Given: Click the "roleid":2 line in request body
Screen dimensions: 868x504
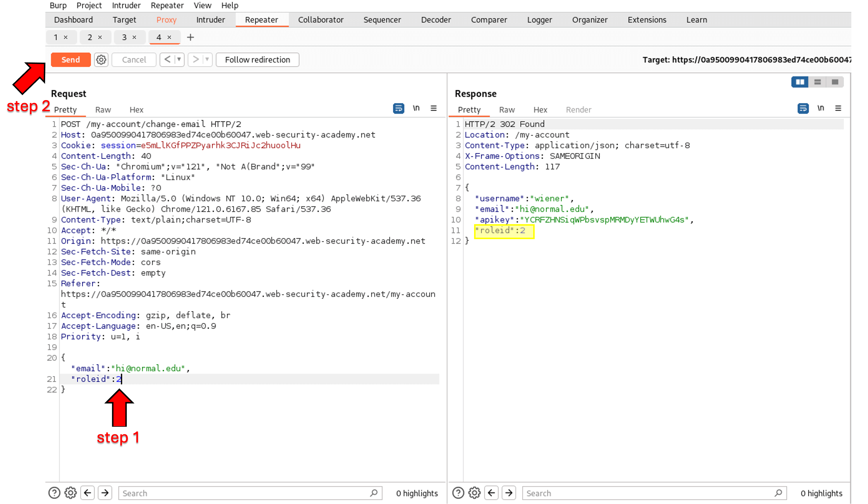Looking at the screenshot, I should click(97, 379).
